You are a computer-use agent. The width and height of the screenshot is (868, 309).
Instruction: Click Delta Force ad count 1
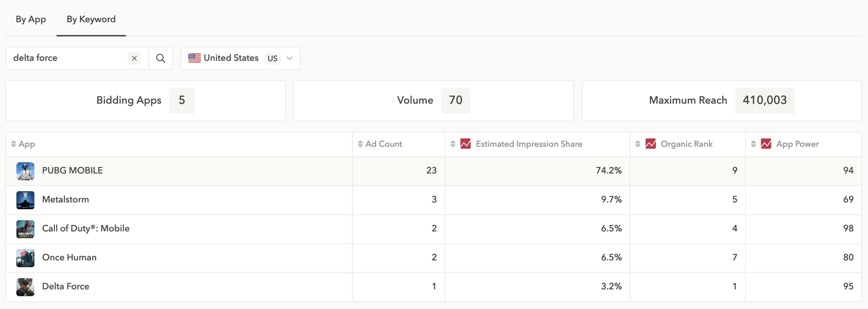tap(434, 286)
